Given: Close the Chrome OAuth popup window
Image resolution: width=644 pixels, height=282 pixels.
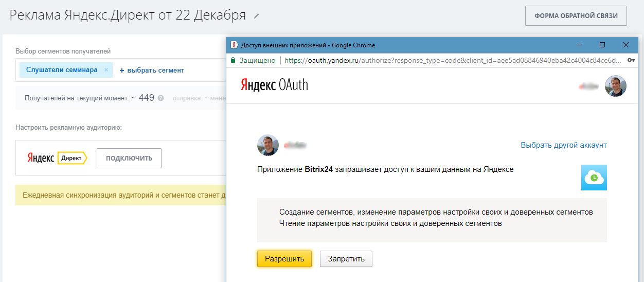Looking at the screenshot, I should 626,45.
